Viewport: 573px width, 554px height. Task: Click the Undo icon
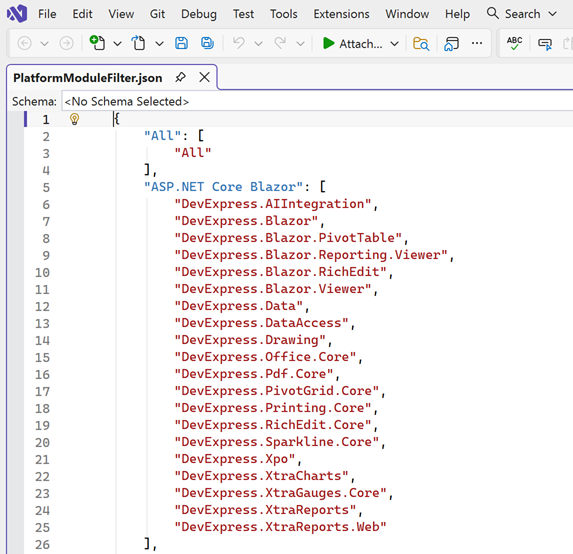coord(239,43)
